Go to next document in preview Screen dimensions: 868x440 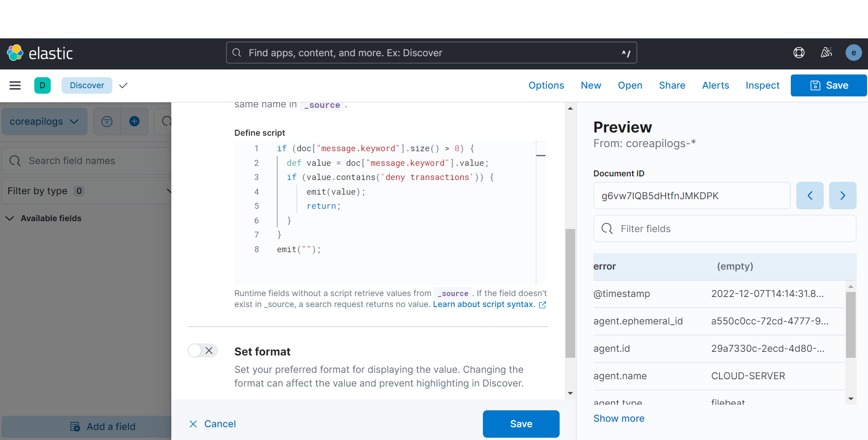point(842,196)
